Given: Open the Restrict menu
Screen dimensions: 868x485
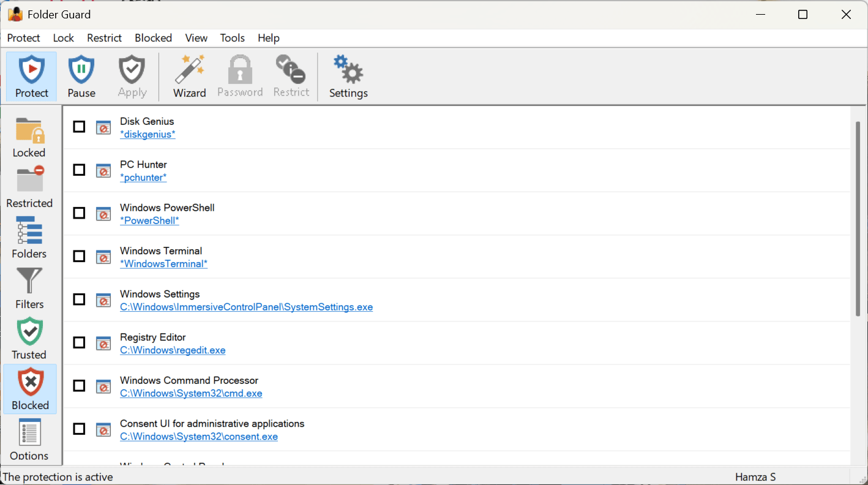Looking at the screenshot, I should click(x=105, y=38).
